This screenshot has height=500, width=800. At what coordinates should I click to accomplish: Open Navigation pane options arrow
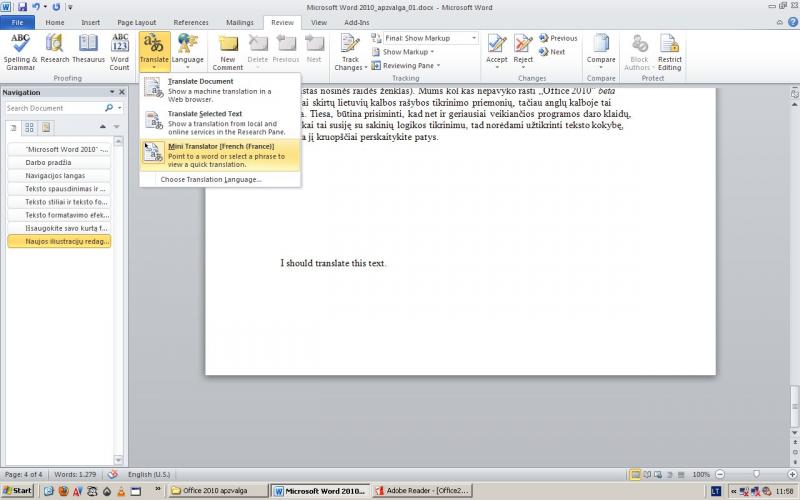point(112,92)
